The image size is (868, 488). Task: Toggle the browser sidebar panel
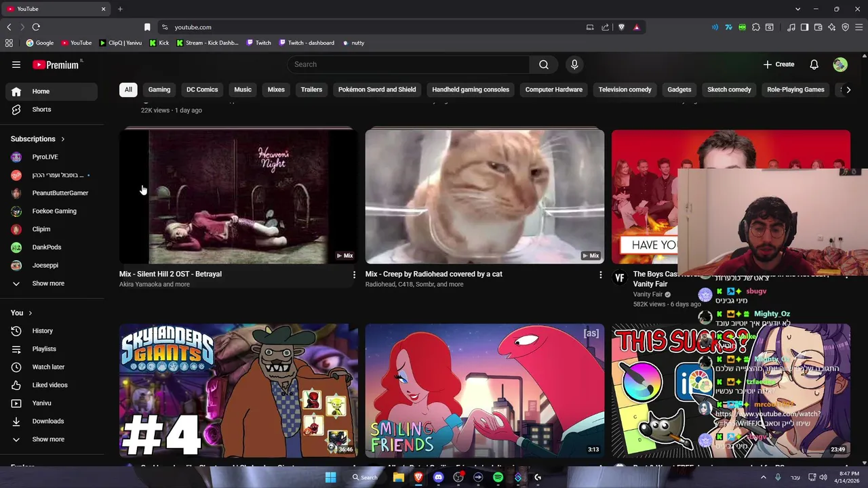(804, 27)
